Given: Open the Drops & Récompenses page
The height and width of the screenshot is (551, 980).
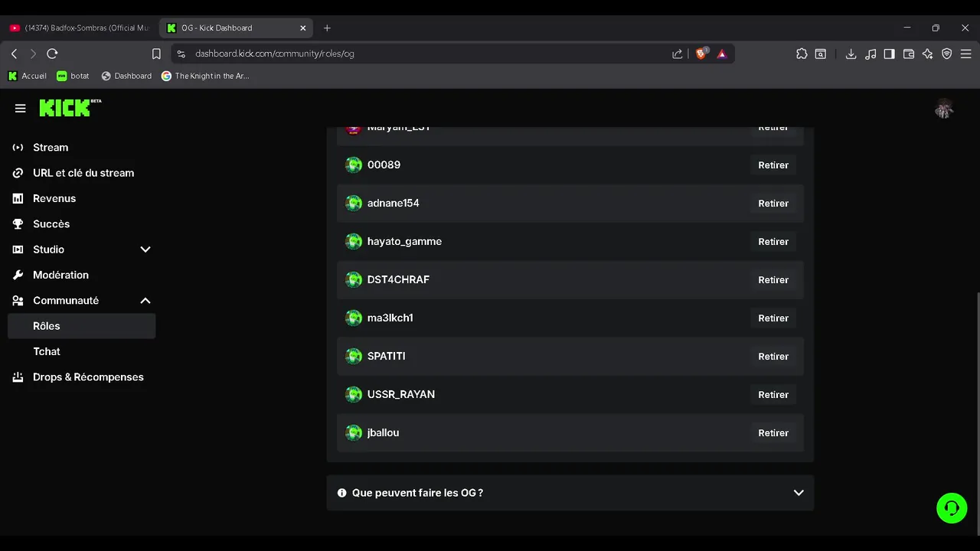Looking at the screenshot, I should 88,377.
